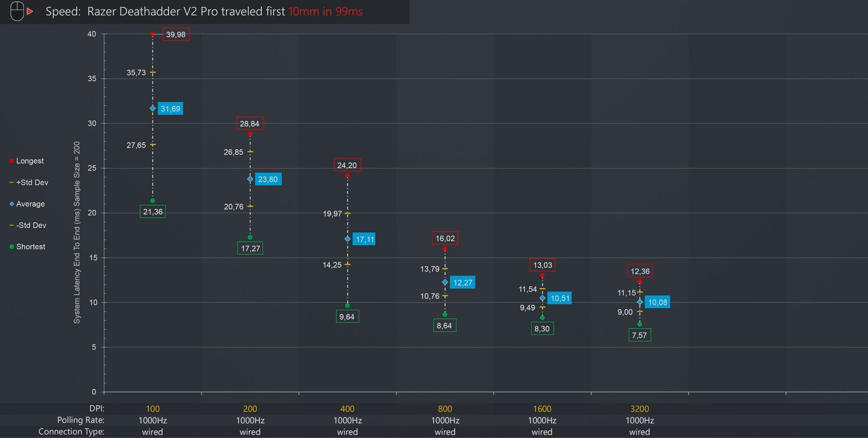
Task: Select the 13,03 longest value label
Action: coord(542,265)
